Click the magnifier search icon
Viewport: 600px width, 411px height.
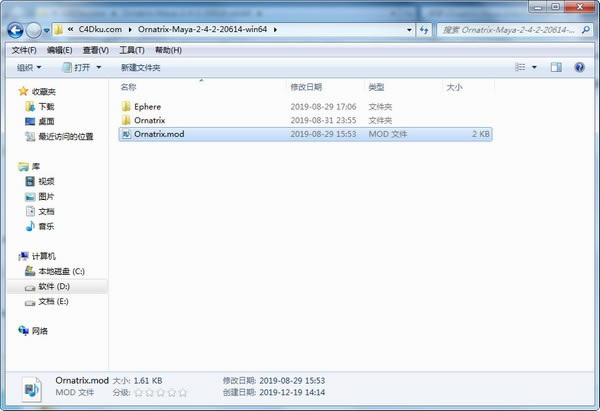coord(585,29)
